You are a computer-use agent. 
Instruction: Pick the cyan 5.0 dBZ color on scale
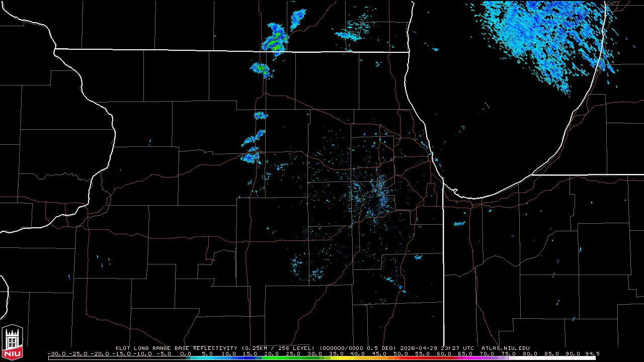[207, 358]
